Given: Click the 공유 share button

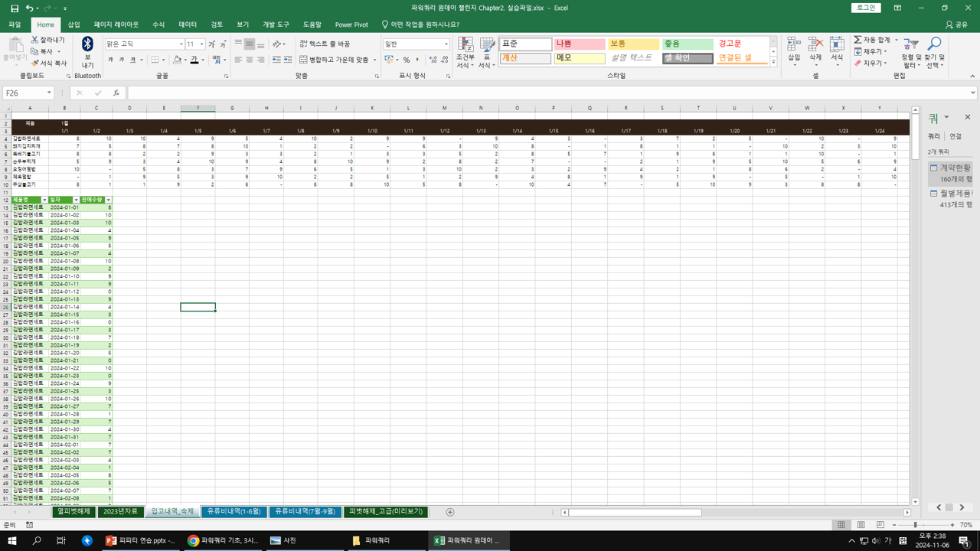Looking at the screenshot, I should pyautogui.click(x=956, y=24).
